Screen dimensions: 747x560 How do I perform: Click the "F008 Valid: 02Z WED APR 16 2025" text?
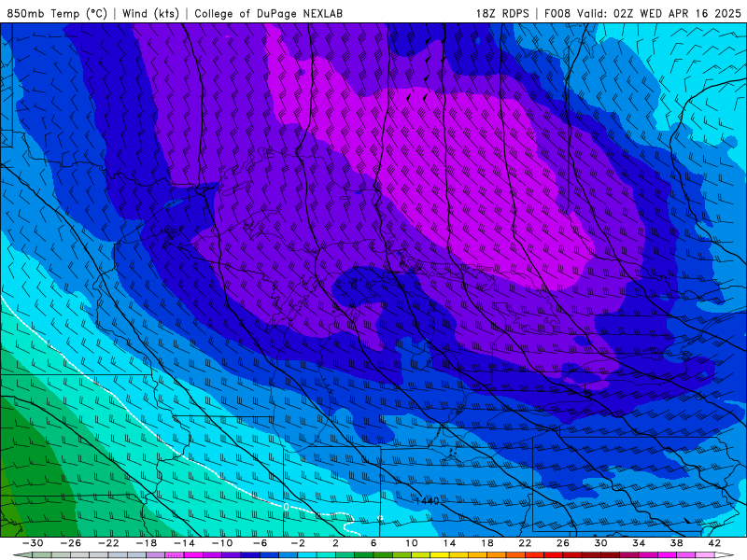coord(642,13)
